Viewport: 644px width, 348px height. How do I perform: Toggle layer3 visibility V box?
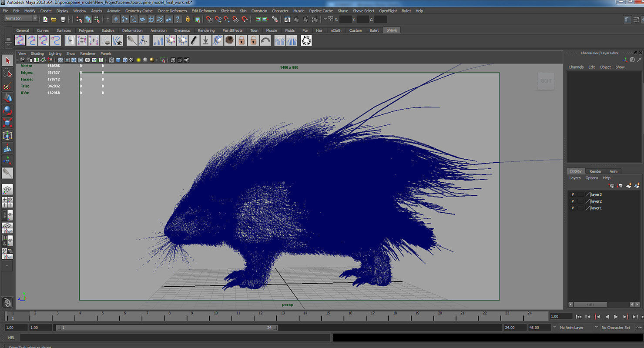573,194
